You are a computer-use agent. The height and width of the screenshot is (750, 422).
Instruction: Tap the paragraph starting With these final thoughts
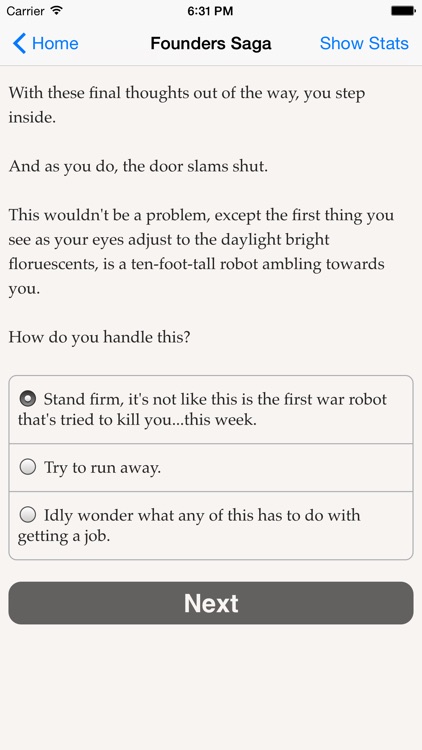187,105
